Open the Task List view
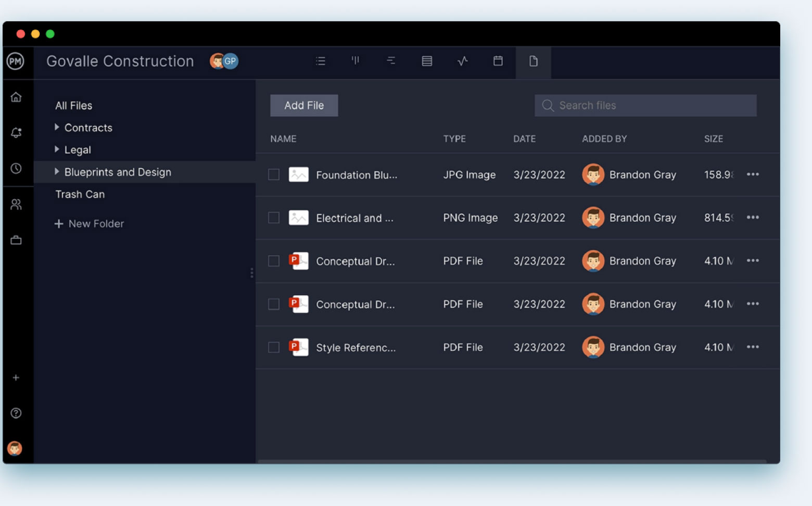Screen dimensions: 812x506 pos(321,61)
